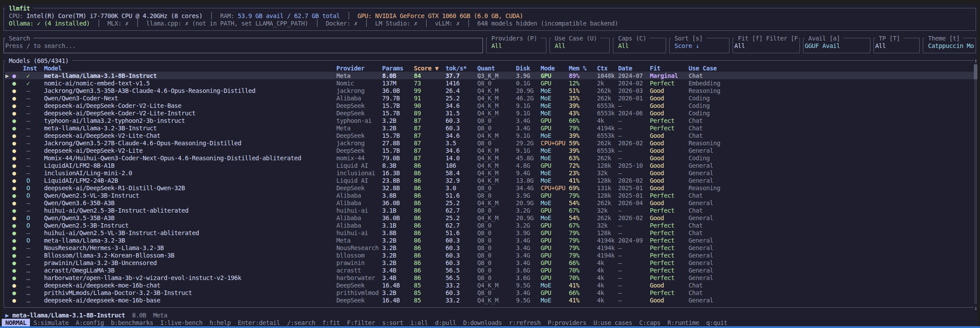Select the inclusionAI/Ling-mini-2.0 row
This screenshot has height=328, width=980.
point(489,173)
